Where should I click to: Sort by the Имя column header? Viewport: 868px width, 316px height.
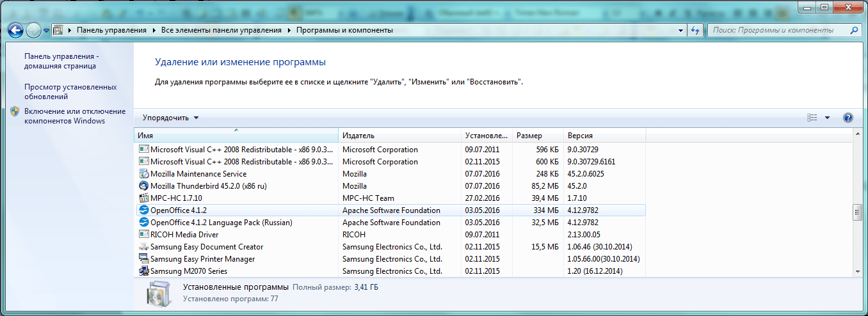pyautogui.click(x=236, y=136)
